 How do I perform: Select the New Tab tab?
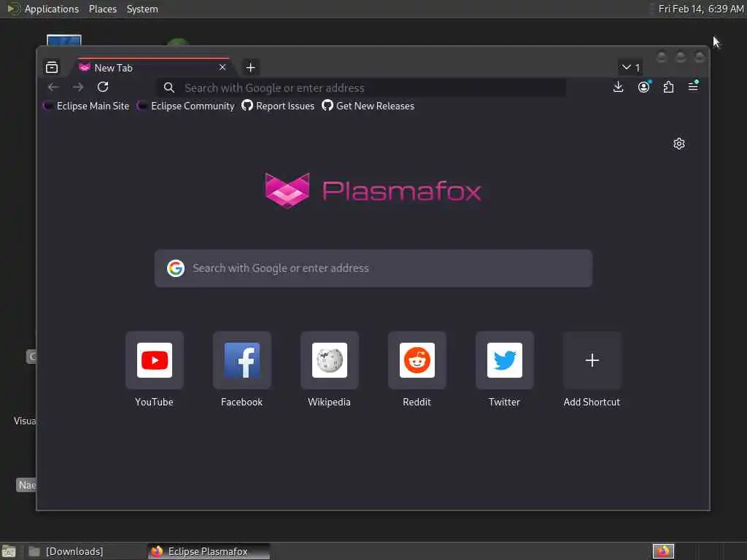click(153, 68)
